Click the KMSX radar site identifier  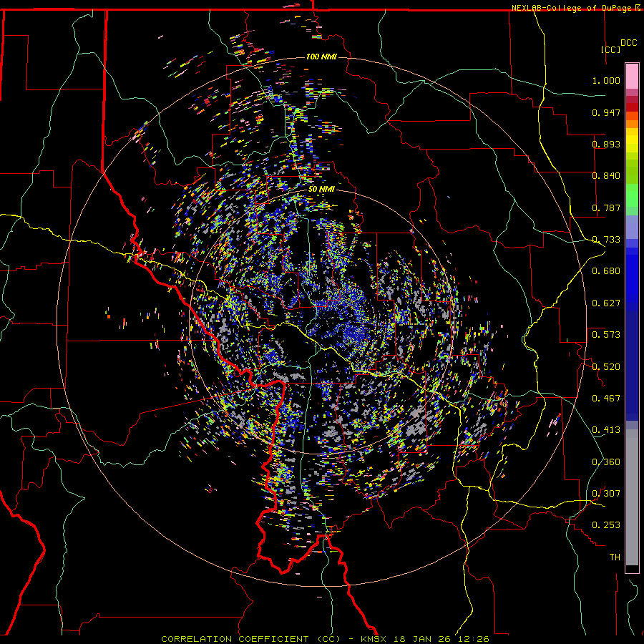point(375,639)
